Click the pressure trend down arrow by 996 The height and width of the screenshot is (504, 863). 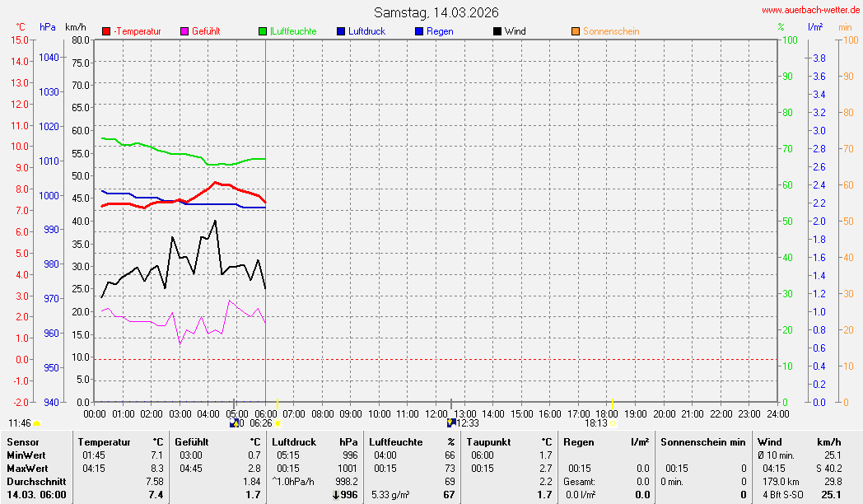click(x=335, y=495)
